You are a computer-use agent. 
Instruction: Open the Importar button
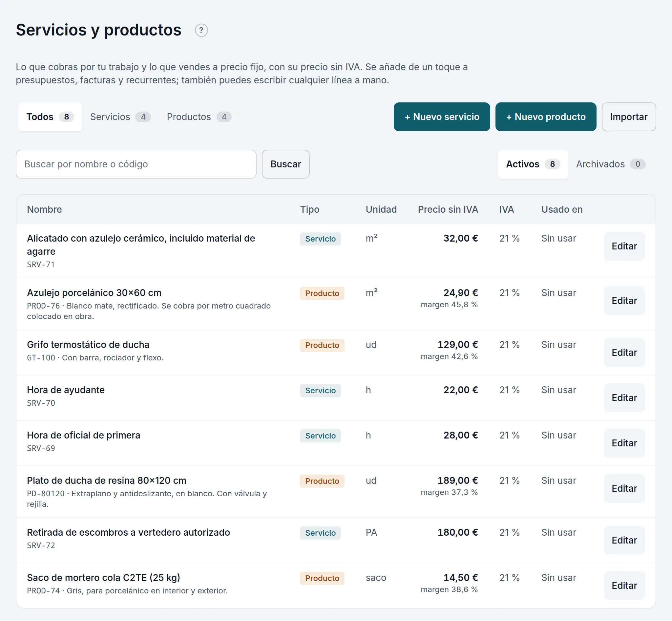629,117
